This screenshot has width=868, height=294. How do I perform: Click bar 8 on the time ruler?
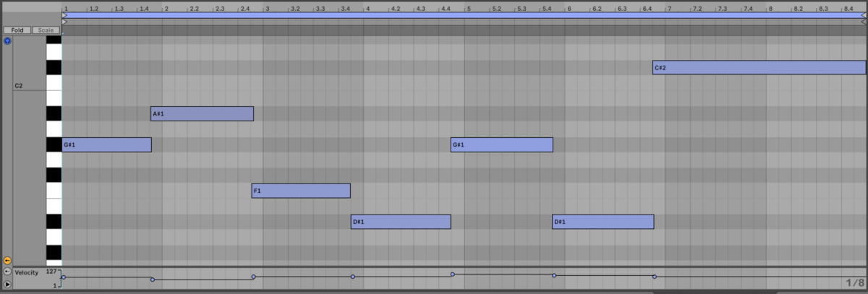tap(771, 8)
